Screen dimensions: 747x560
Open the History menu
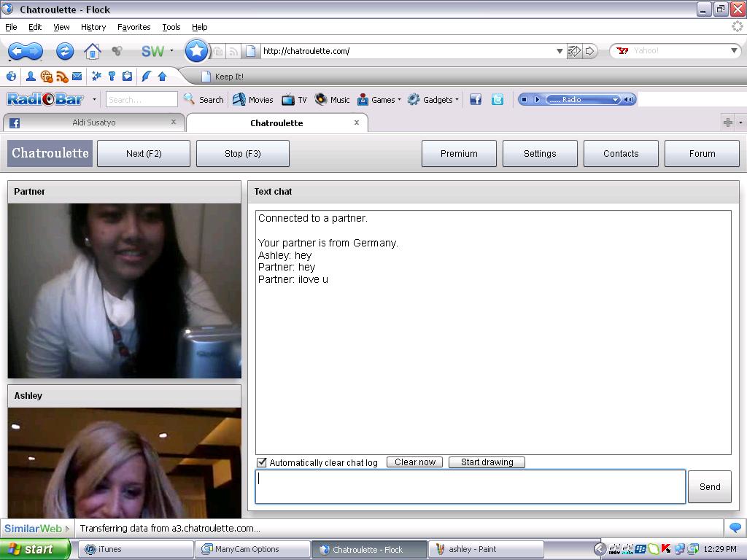pos(93,27)
